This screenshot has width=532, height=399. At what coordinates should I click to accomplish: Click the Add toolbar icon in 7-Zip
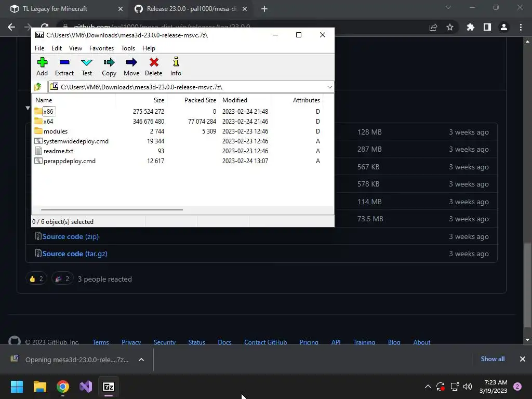point(42,66)
